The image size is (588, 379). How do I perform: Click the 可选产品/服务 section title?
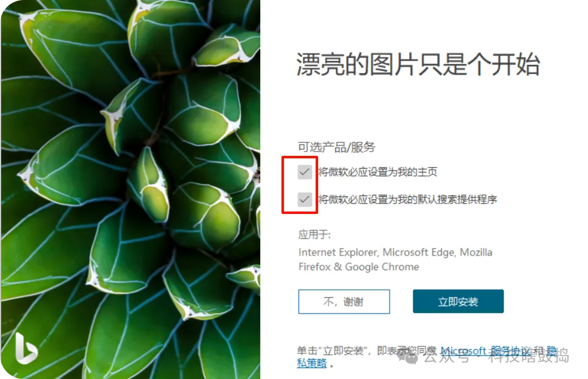tap(336, 147)
